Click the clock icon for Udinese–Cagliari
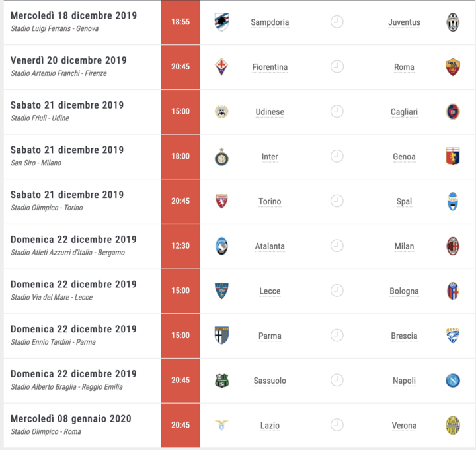The height and width of the screenshot is (450, 476). [337, 112]
